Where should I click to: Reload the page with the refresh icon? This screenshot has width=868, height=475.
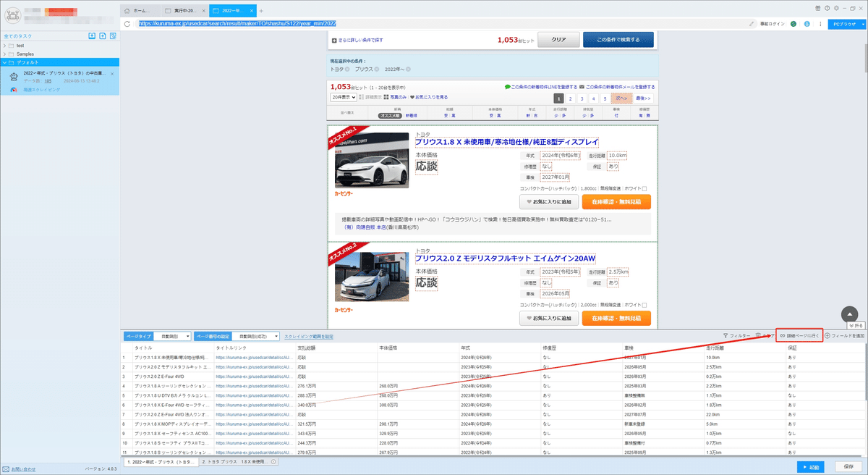point(128,23)
